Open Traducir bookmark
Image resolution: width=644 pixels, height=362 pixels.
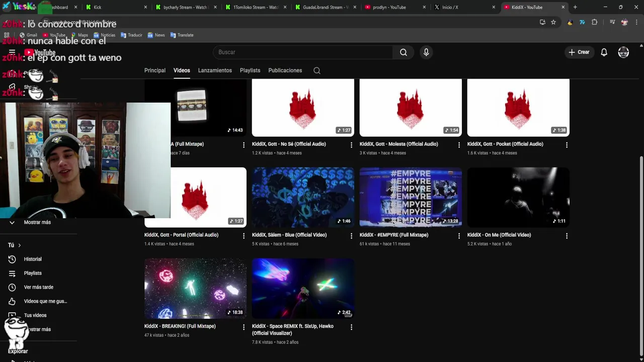pos(131,35)
